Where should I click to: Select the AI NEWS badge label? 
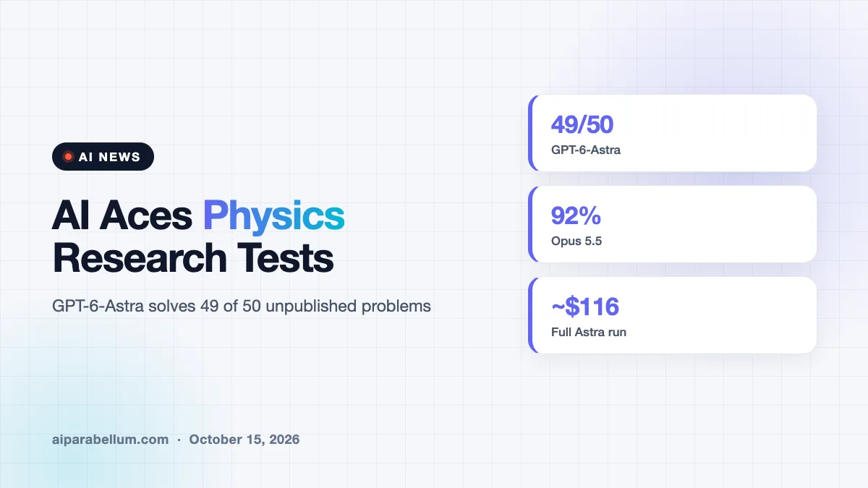pos(109,157)
